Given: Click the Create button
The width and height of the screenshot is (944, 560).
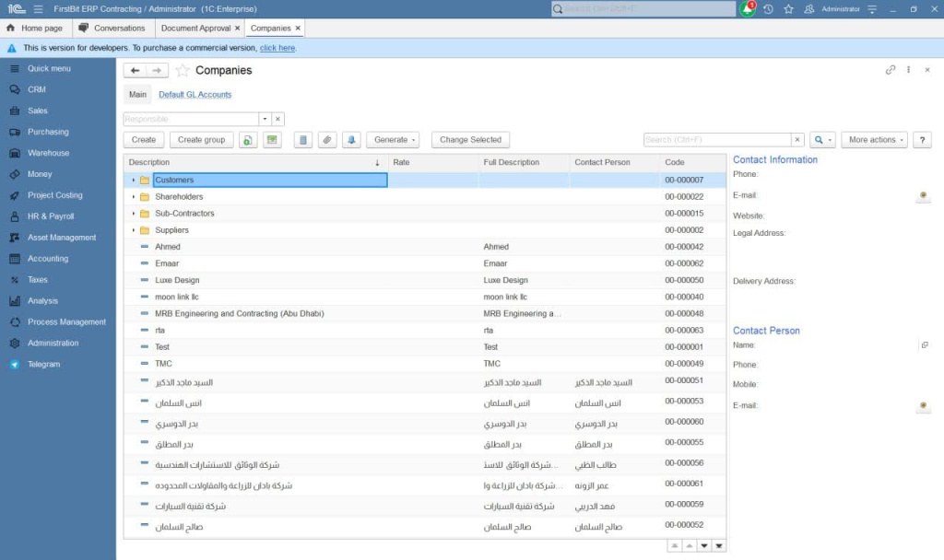Looking at the screenshot, I should coord(144,140).
